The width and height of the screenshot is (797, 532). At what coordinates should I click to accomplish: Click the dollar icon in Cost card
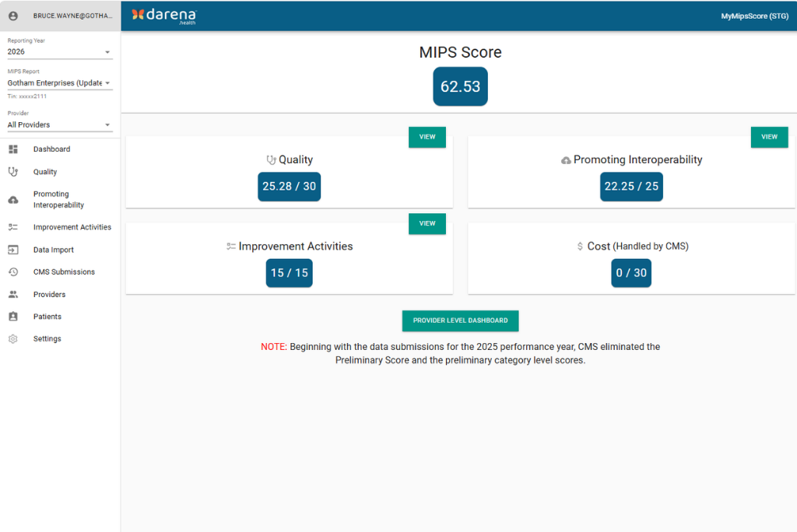pyautogui.click(x=580, y=247)
